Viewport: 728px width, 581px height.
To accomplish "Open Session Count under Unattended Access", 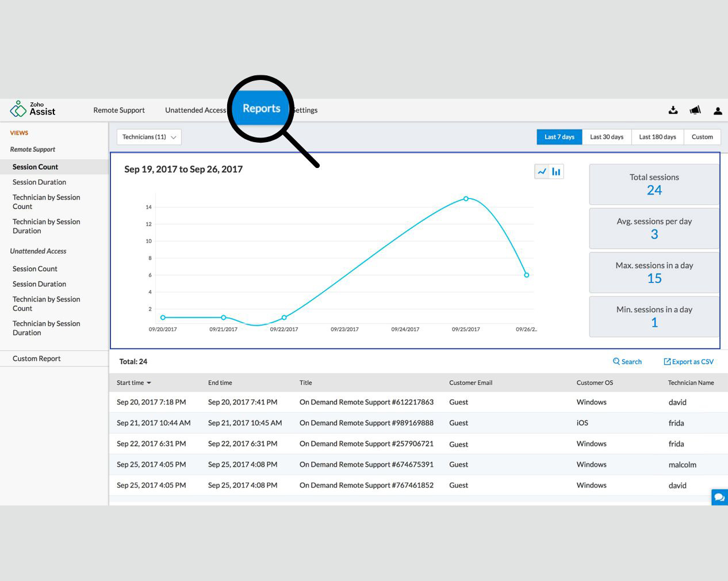I will (35, 269).
